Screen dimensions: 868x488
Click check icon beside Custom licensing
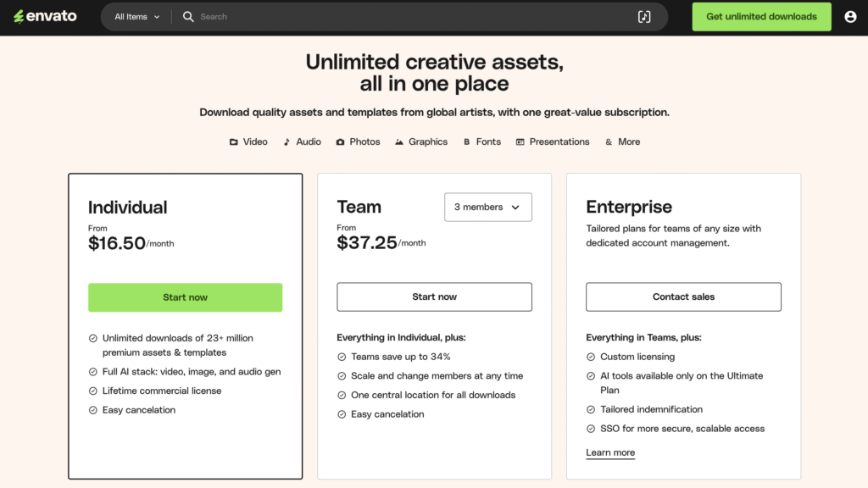[x=591, y=358]
